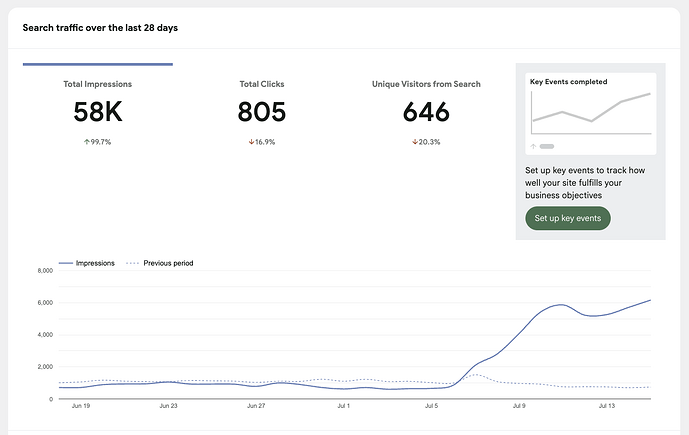Click the Search traffic over last 28 days heading
This screenshot has width=689, height=435.
[100, 27]
